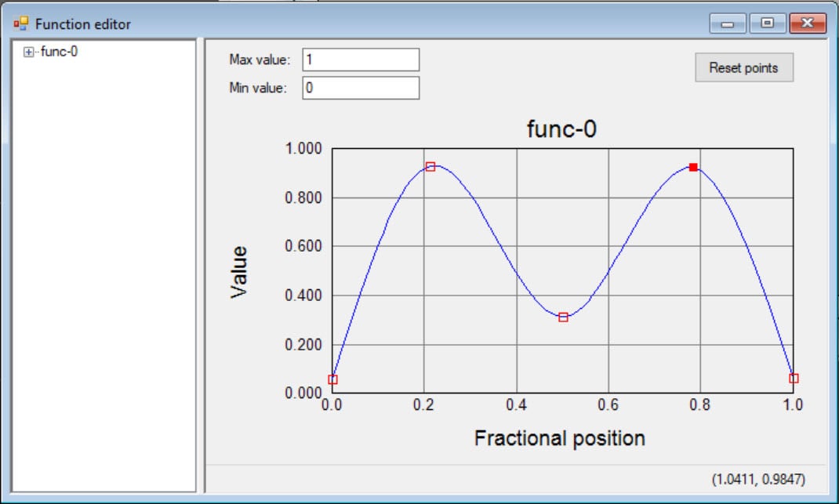Click inside the Max value field
The image size is (839, 504).
click(x=361, y=60)
